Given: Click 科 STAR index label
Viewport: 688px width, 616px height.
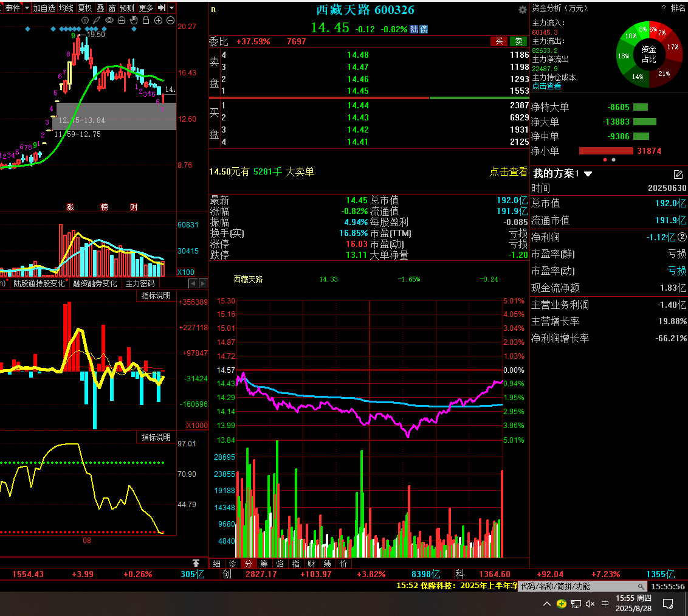Looking at the screenshot, I should click(460, 574).
